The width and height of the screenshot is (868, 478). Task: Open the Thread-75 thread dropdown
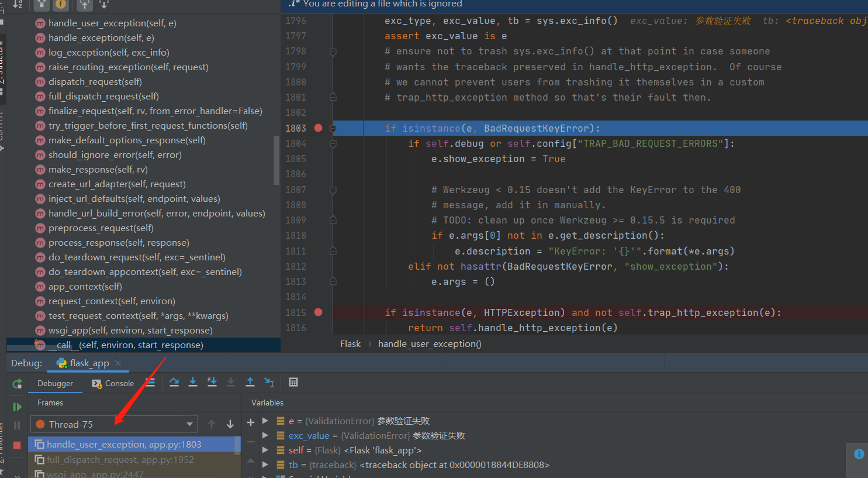[189, 424]
